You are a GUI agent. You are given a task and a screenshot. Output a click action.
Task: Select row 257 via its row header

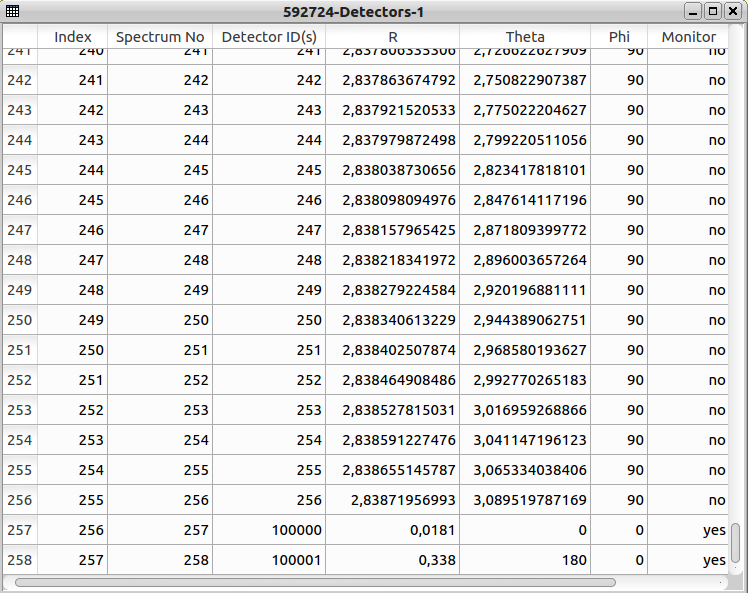tap(20, 530)
